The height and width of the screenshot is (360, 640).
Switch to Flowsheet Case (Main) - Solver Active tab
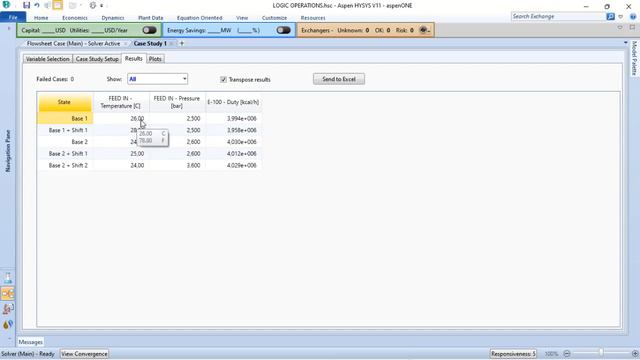click(73, 43)
